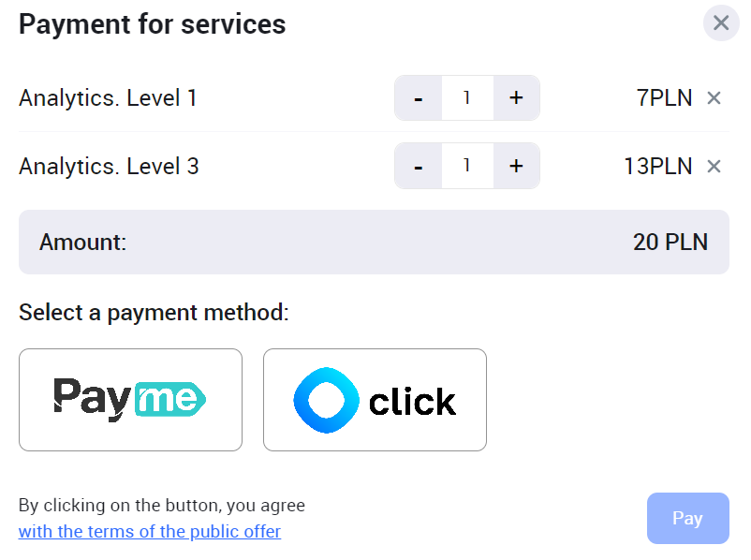Click the Analytics Level 3 quantity field
The height and width of the screenshot is (560, 751).
click(467, 167)
